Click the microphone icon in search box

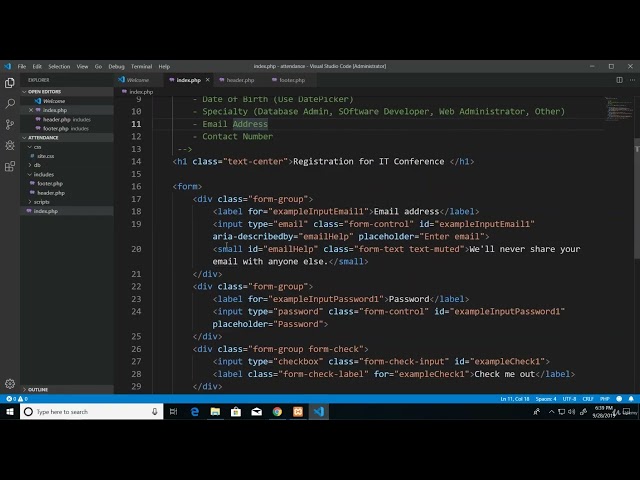[155, 412]
